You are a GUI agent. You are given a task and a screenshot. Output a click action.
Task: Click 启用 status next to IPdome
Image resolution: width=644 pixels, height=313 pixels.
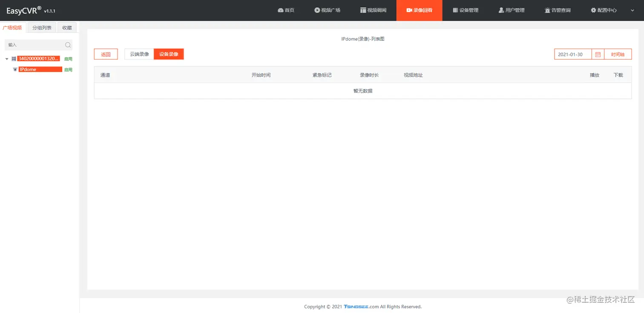point(68,70)
